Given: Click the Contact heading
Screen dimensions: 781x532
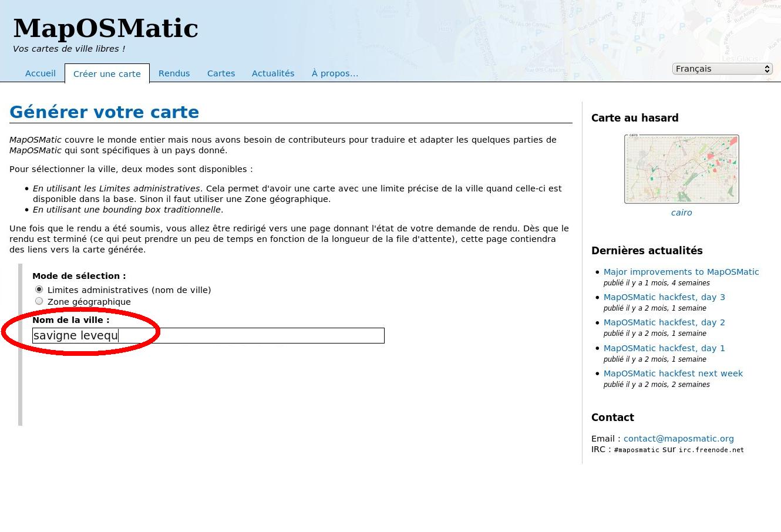Looking at the screenshot, I should point(612,417).
